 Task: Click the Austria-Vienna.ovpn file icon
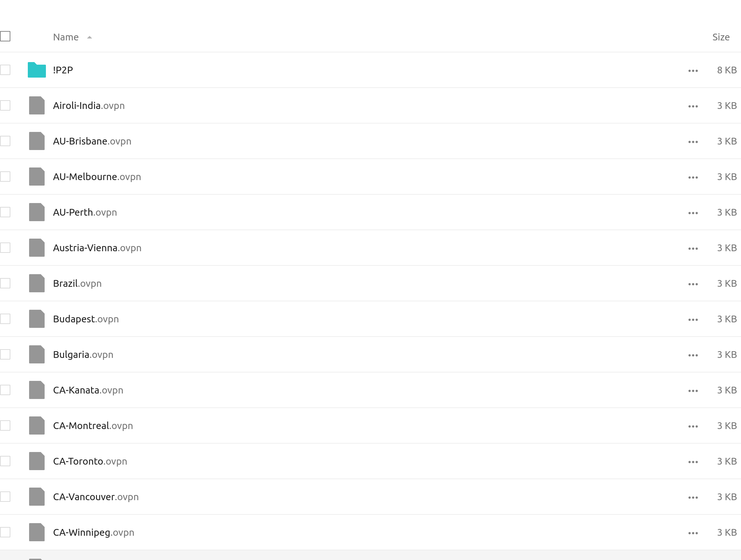point(36,248)
